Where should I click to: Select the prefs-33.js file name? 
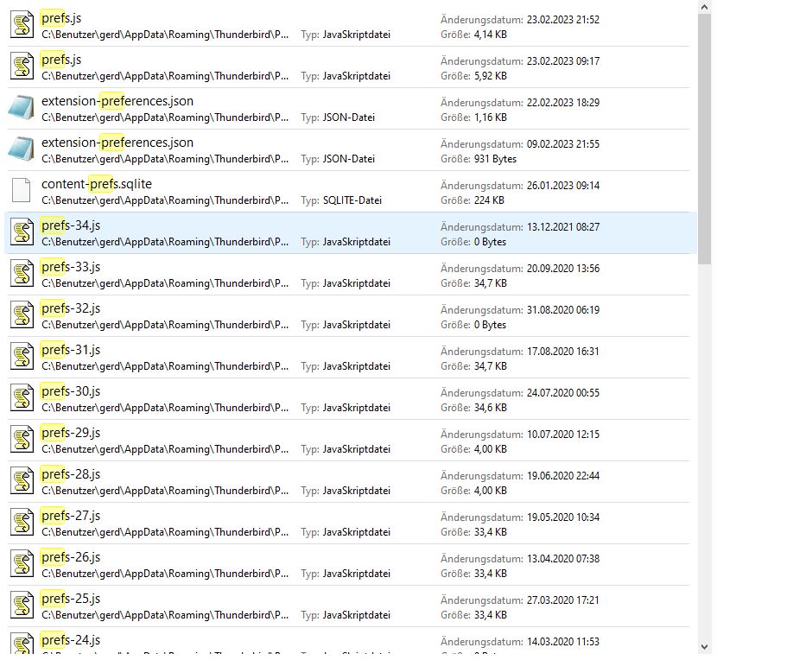[71, 267]
